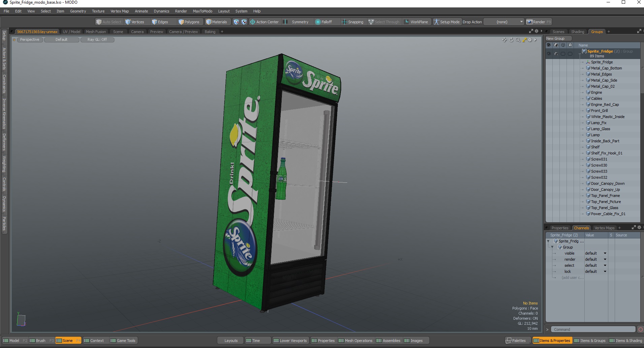The height and width of the screenshot is (348, 644).
Task: Open the Default shading style dropdown
Action: pos(62,40)
